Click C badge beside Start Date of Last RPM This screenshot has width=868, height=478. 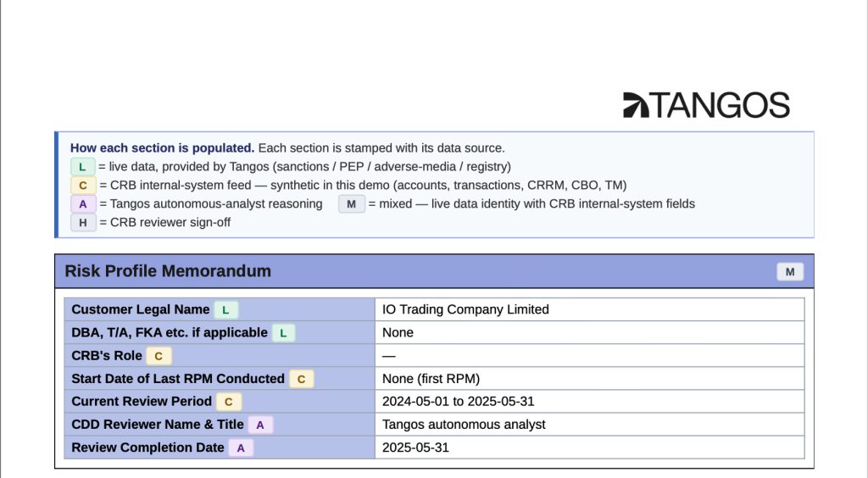pyautogui.click(x=301, y=379)
